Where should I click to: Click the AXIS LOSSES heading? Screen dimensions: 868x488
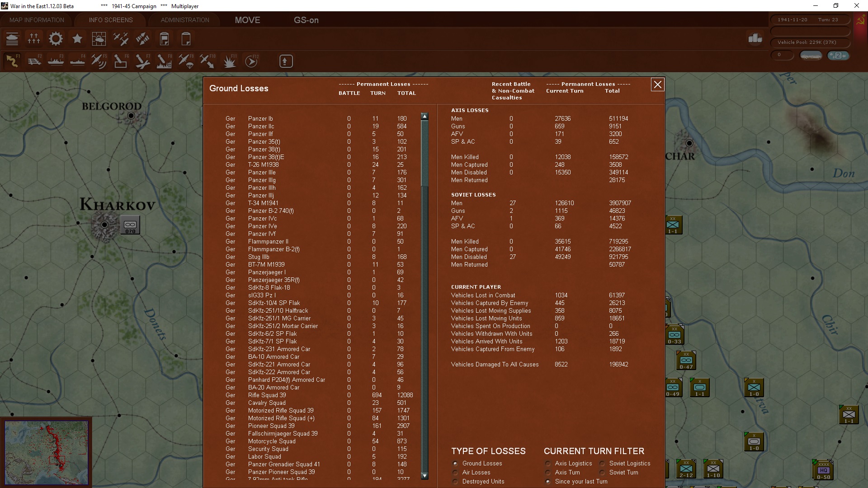[x=470, y=110]
